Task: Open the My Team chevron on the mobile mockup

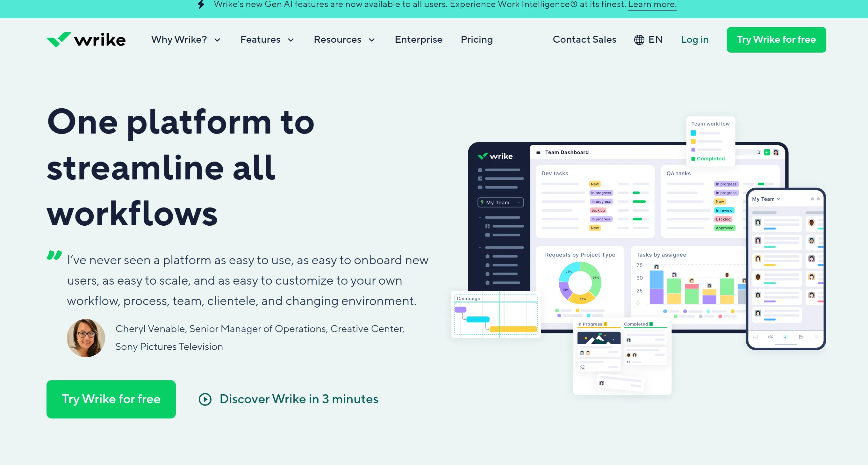Action: pos(779,199)
